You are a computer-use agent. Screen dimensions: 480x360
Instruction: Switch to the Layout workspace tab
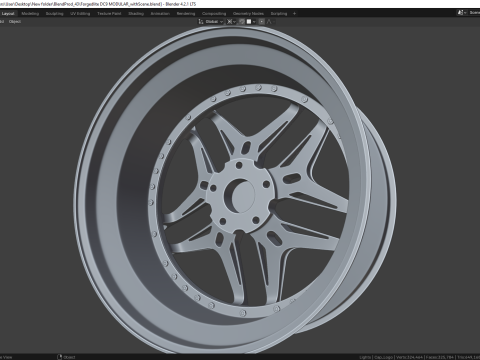point(8,14)
